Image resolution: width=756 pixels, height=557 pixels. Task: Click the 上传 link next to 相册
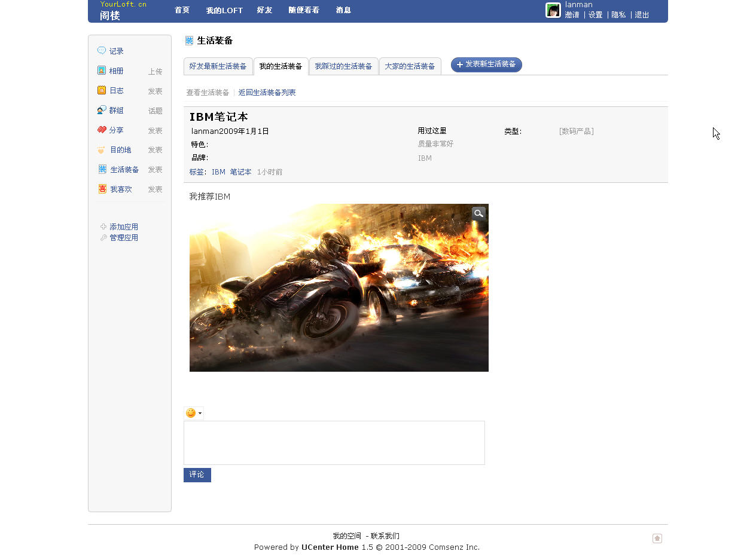click(155, 71)
